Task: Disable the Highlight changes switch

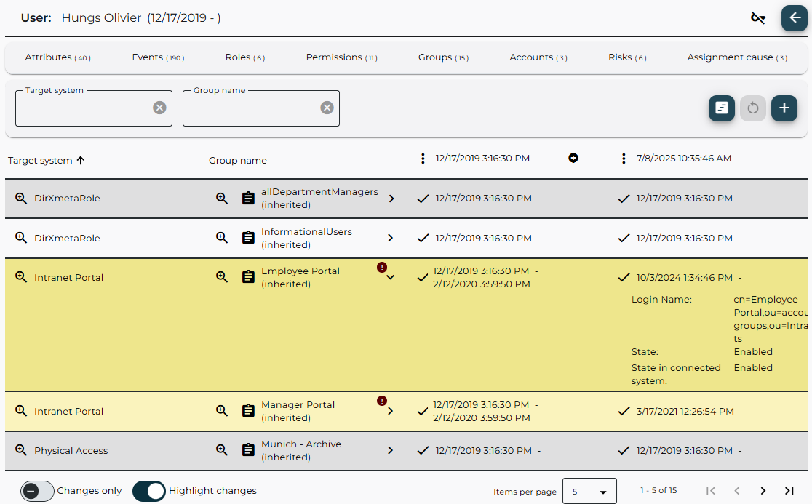Action: tap(149, 491)
